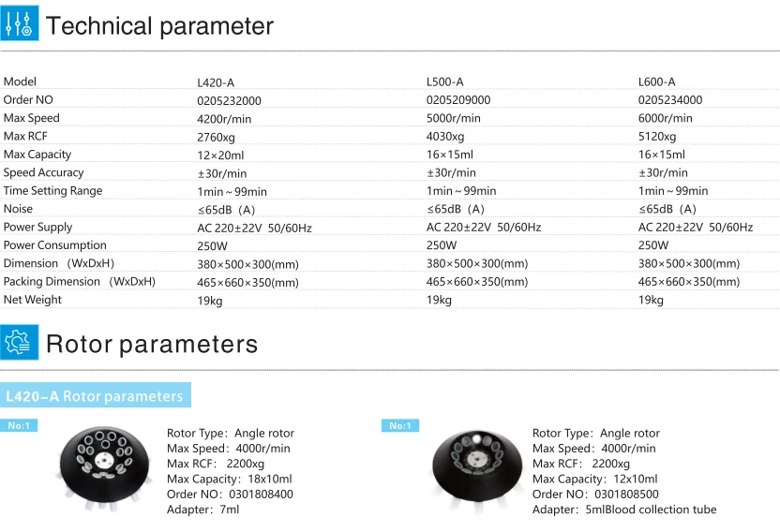Click the right No:1 badge
Screen dimensions: 780x532
[400, 425]
